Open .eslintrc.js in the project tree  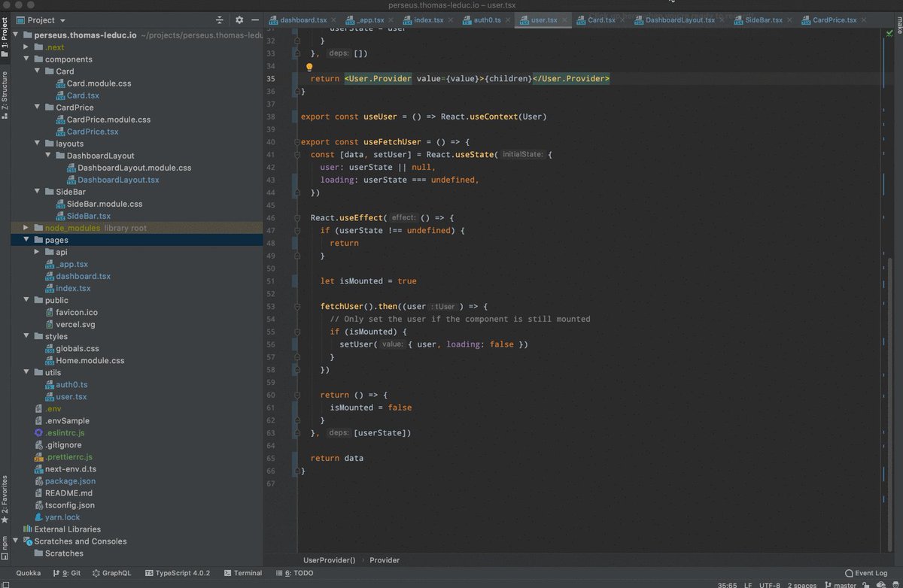pyautogui.click(x=59, y=432)
